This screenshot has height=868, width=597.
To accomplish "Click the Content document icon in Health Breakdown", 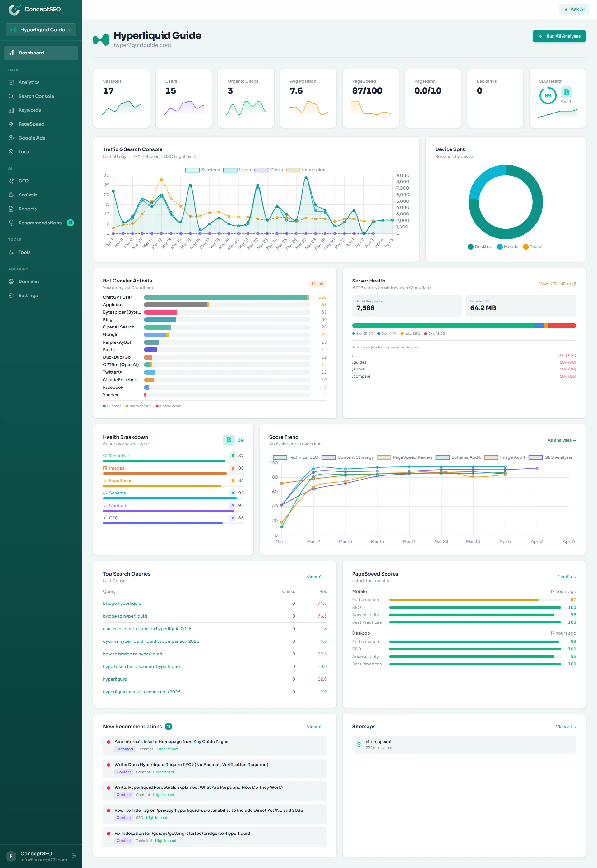I will pos(105,505).
